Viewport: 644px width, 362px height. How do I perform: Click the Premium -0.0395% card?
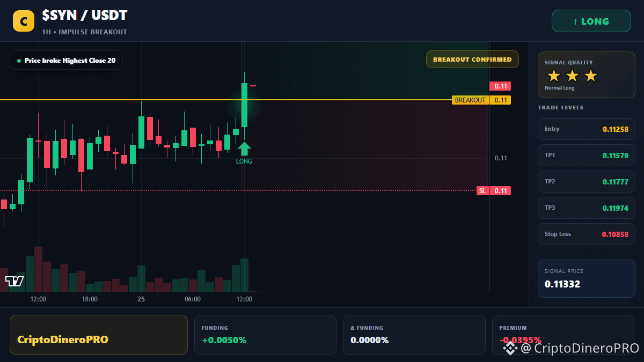[x=563, y=335]
